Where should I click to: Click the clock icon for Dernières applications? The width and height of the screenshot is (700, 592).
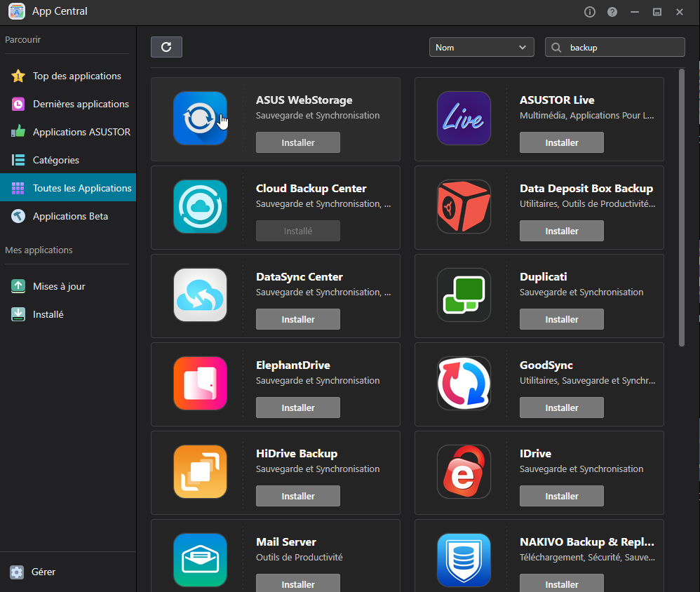click(18, 104)
